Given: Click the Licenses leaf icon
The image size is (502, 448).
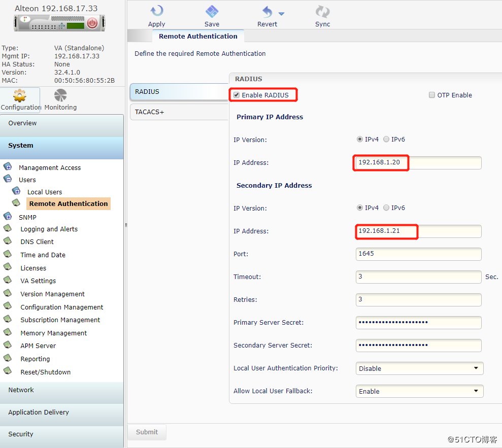Looking at the screenshot, I should click(x=8, y=267).
